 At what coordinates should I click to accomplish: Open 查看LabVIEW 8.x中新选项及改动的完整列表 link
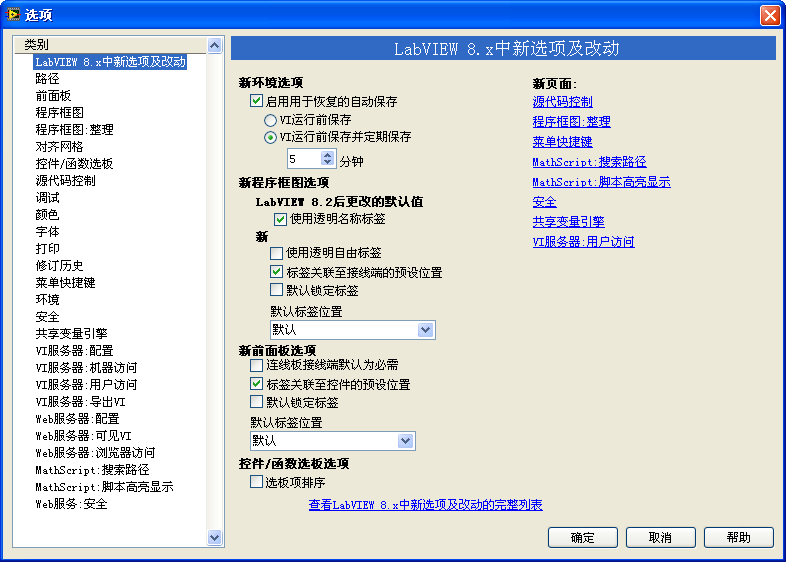point(426,505)
